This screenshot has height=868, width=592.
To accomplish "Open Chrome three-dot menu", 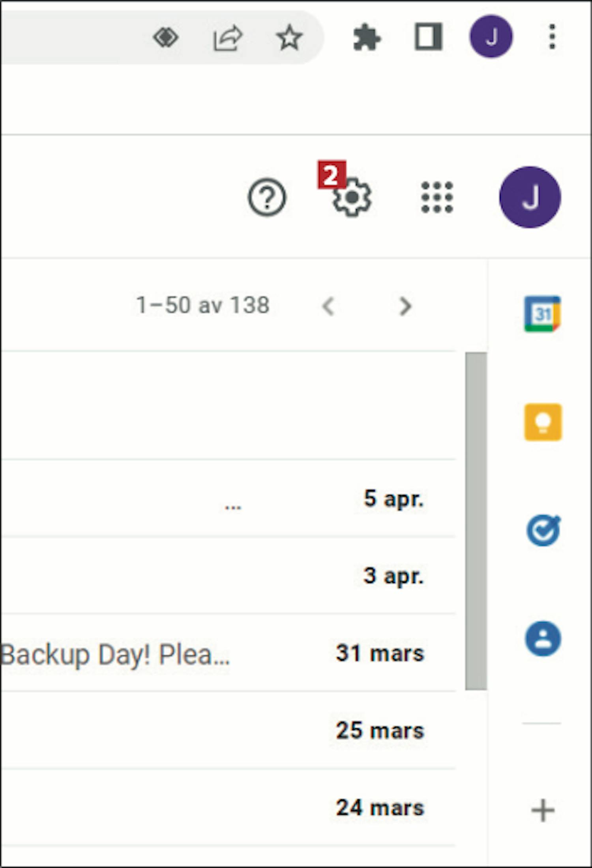I will pos(552,37).
